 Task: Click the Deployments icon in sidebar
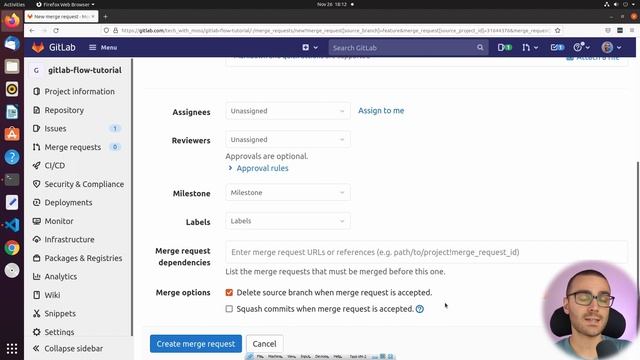tap(36, 202)
